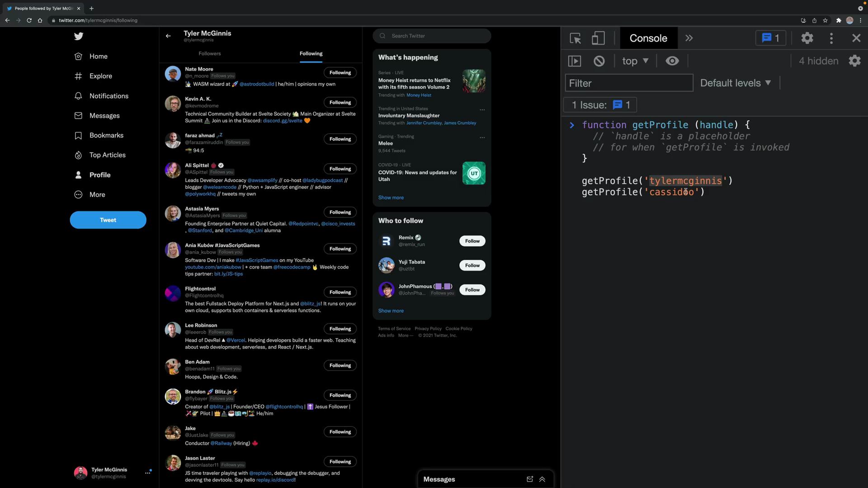Open Nate Moore's profile avatar
The height and width of the screenshot is (488, 868).
pos(173,74)
